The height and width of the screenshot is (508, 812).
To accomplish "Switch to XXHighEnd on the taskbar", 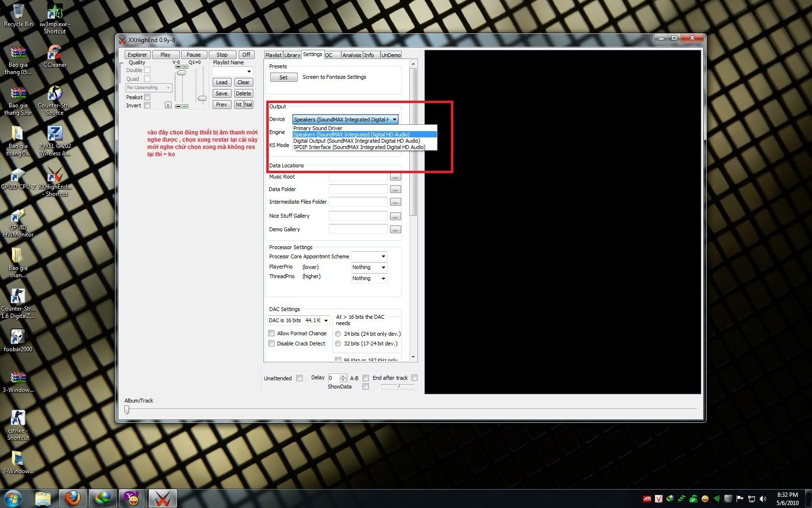I will [x=162, y=498].
